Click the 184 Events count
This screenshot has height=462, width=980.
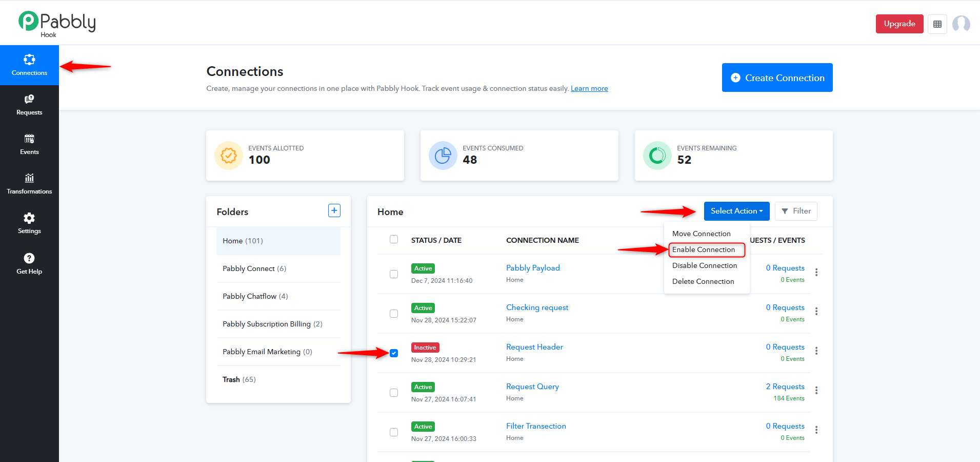point(789,398)
